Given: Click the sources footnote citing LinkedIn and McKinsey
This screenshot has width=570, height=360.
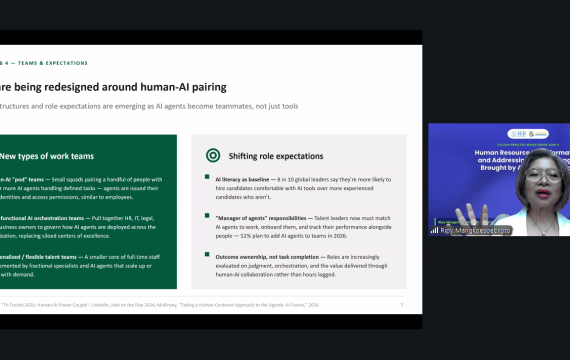Looking at the screenshot, I should click(160, 305).
